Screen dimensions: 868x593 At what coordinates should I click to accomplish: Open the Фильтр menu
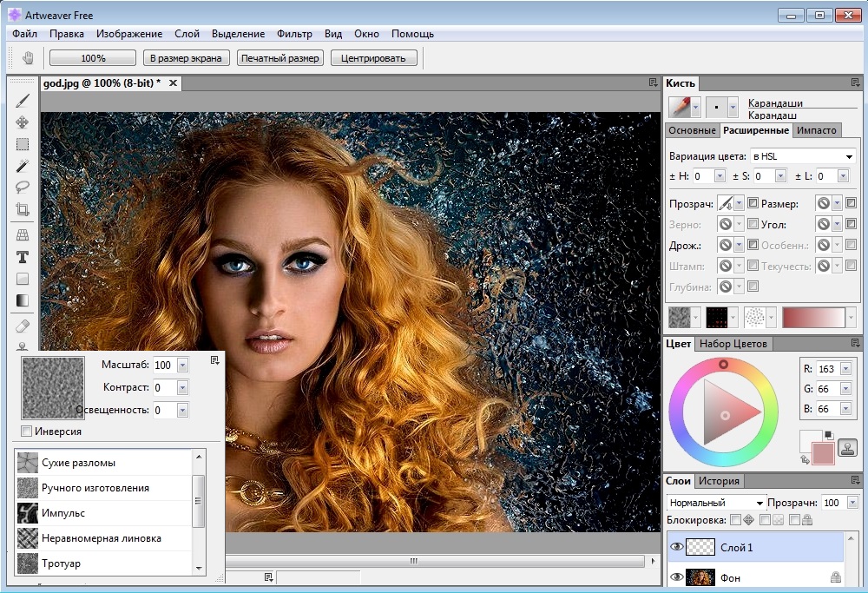coord(294,34)
